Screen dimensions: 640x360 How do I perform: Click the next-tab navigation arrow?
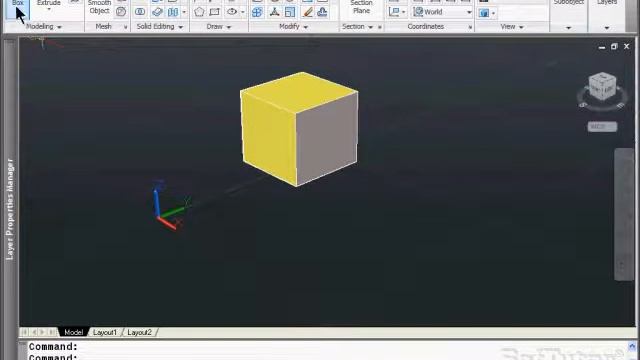click(42, 332)
